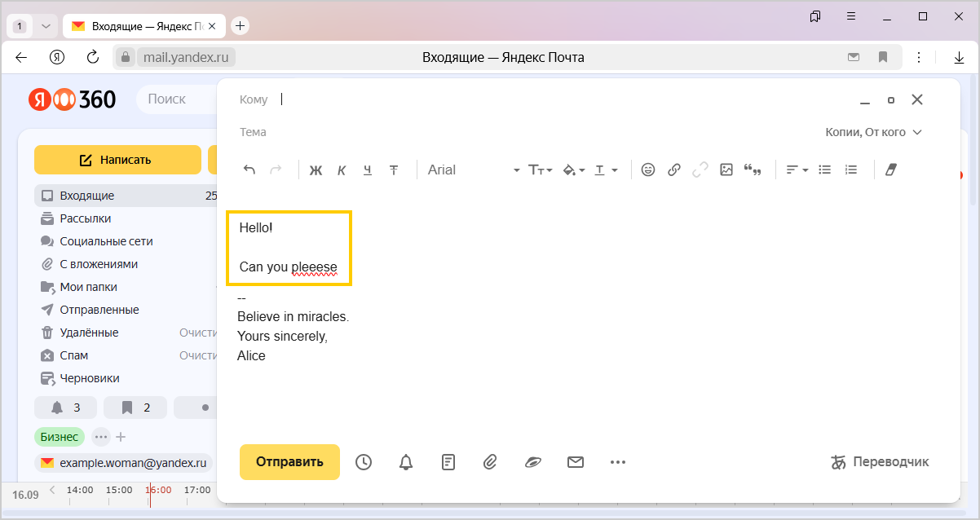Open message templates icon next to bell
The image size is (980, 520).
(x=448, y=462)
